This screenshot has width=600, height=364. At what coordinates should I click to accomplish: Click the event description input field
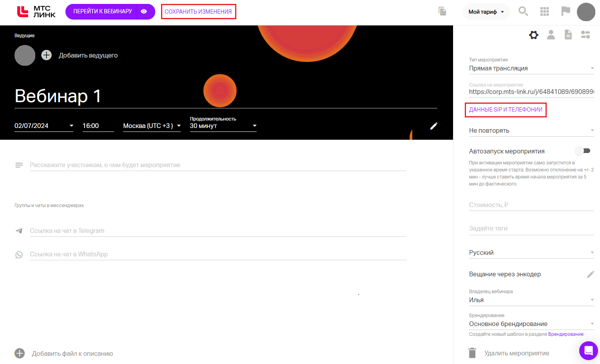tap(218, 165)
